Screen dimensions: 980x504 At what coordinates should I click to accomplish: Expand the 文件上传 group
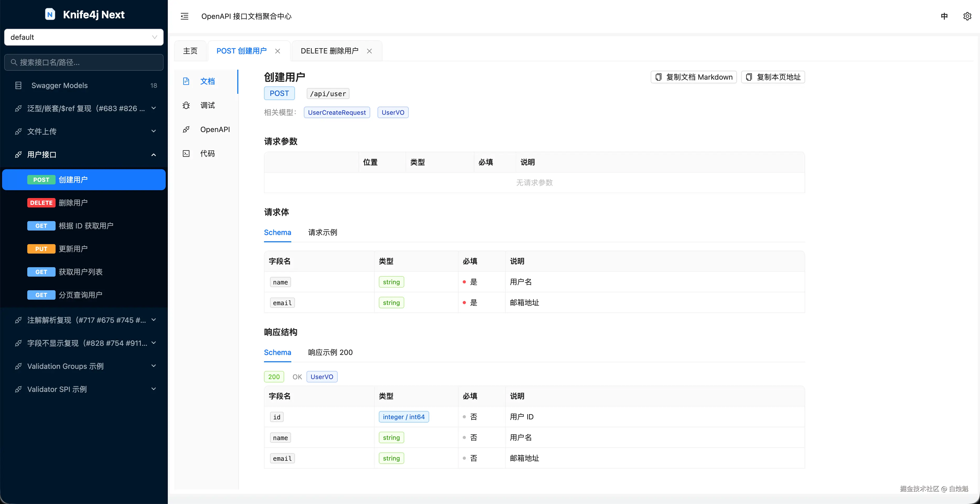(154, 132)
